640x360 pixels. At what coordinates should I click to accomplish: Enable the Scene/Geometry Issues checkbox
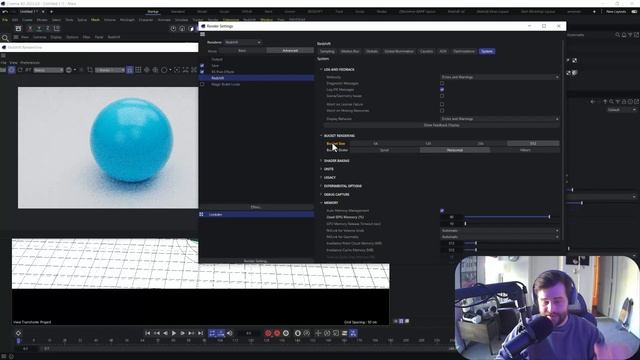point(442,96)
